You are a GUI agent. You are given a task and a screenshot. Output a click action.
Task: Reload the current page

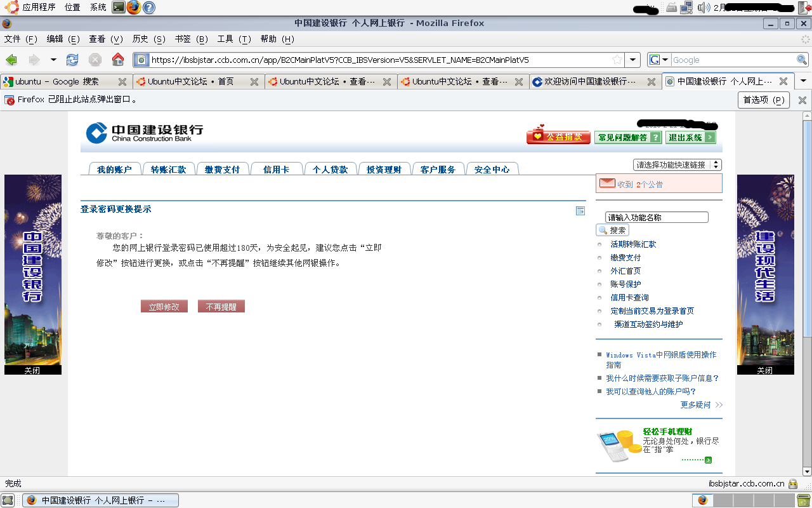click(72, 60)
